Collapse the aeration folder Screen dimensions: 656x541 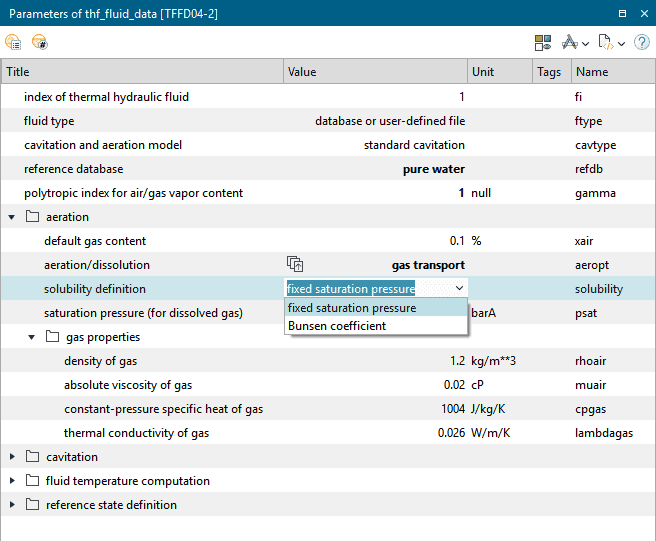(11, 217)
